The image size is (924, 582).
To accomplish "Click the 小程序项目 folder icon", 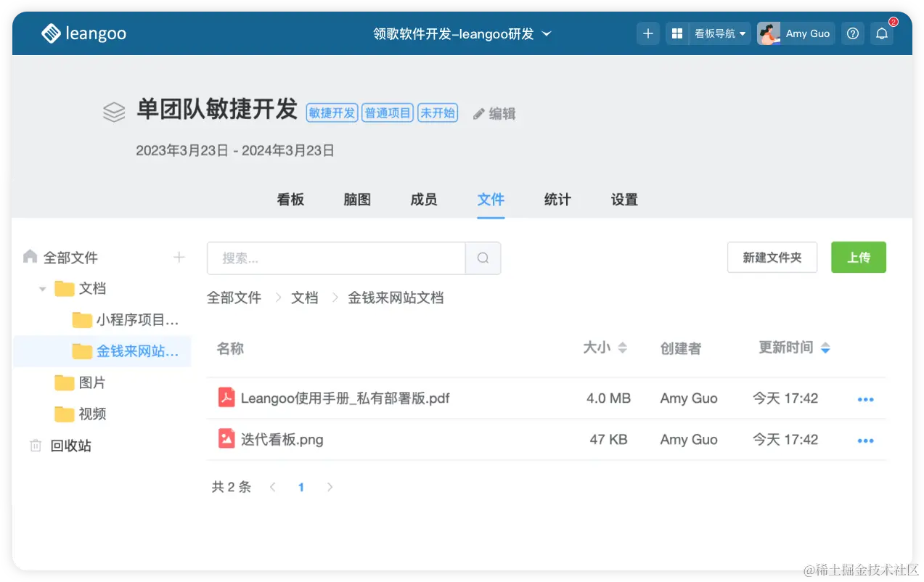I will click(82, 319).
